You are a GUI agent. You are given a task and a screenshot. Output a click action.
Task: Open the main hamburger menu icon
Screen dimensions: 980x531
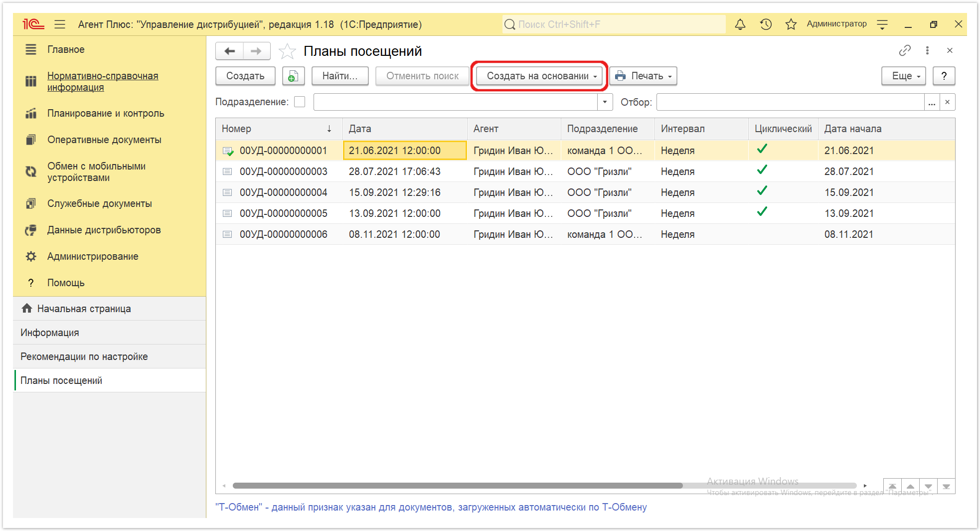point(60,24)
